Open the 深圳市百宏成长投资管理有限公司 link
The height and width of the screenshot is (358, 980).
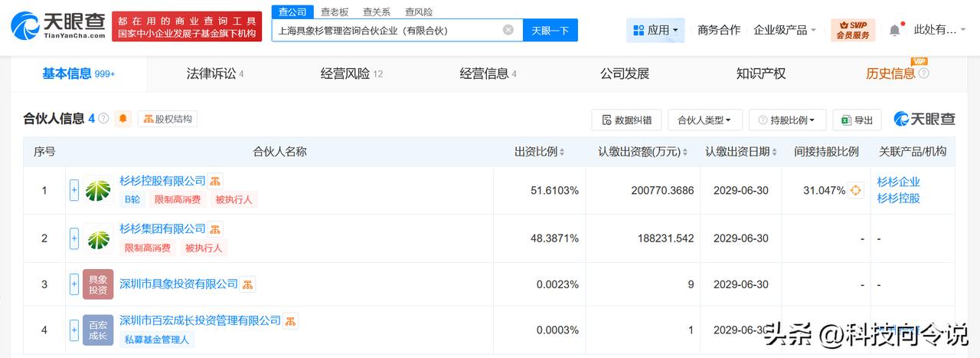200,321
